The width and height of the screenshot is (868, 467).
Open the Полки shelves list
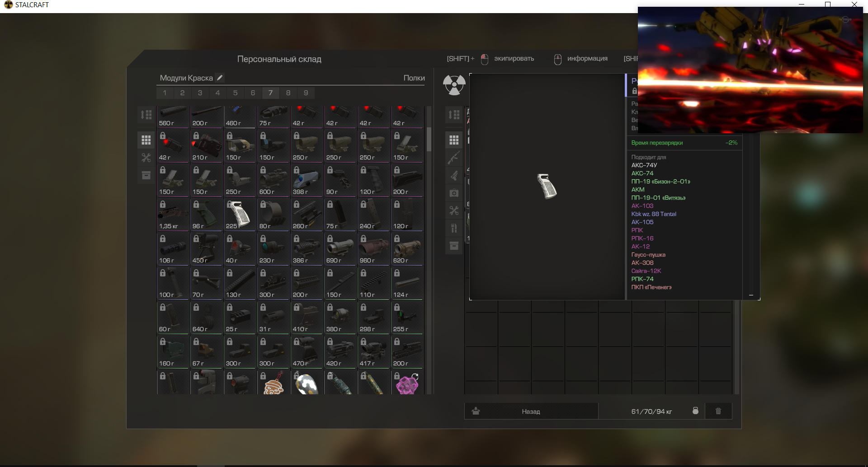(x=414, y=78)
